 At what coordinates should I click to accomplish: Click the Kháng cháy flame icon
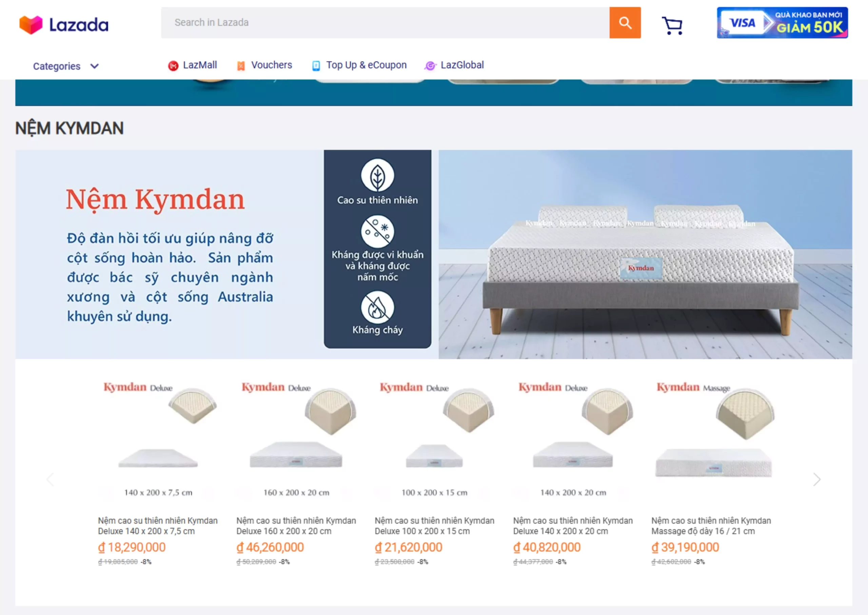[377, 307]
